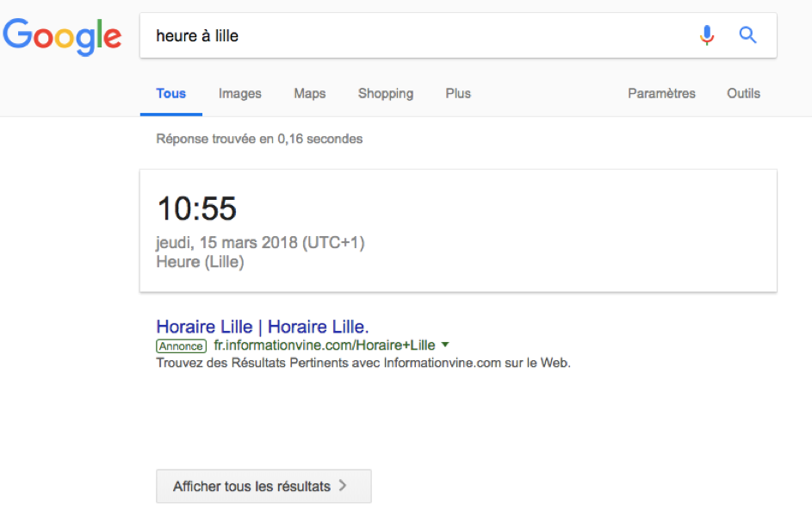Image resolution: width=812 pixels, height=529 pixels.
Task: Click the "Heure (Lille)" label
Action: (x=200, y=262)
